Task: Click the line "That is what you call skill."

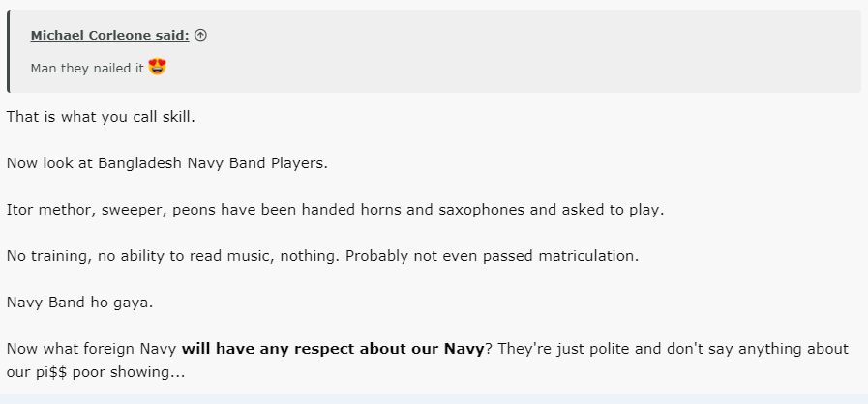Action: (x=101, y=117)
